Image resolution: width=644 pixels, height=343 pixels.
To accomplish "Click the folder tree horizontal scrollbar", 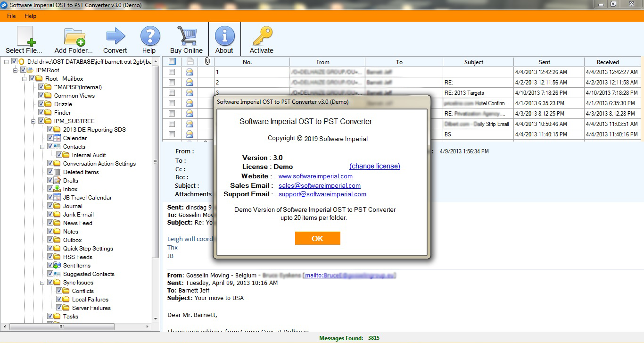I will tap(61, 326).
